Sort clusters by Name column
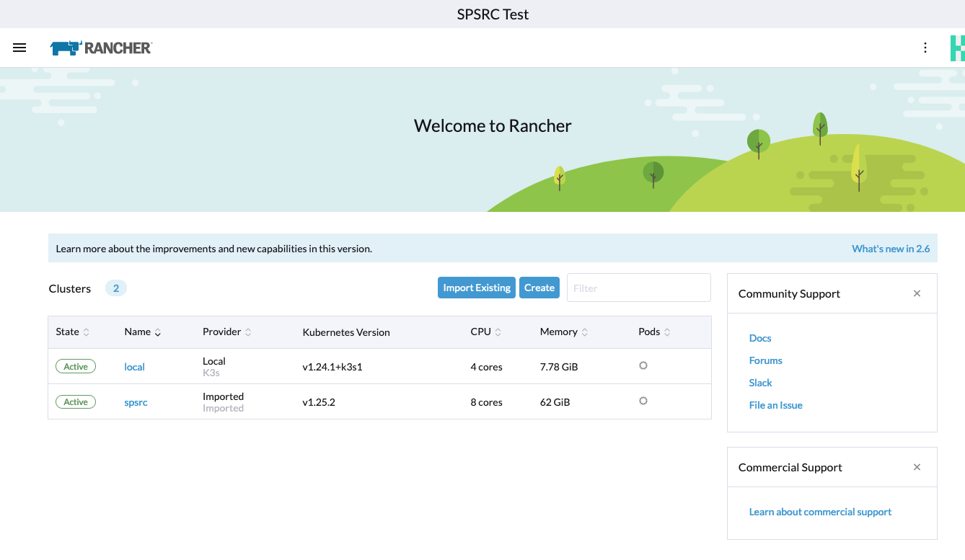Image resolution: width=965 pixels, height=560 pixels. coord(143,332)
